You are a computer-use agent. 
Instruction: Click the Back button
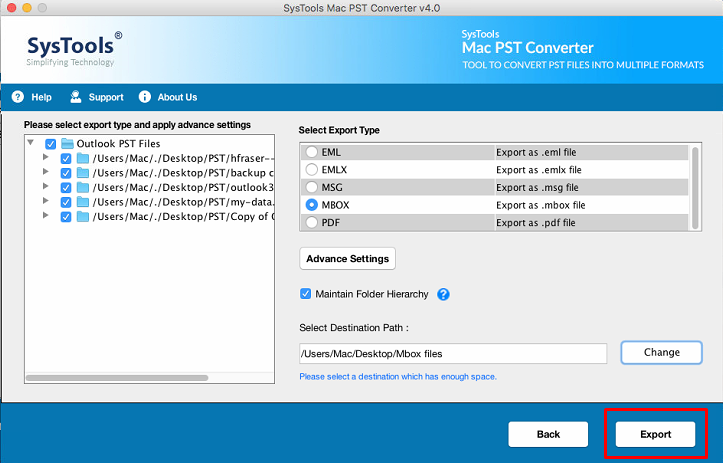pyautogui.click(x=548, y=434)
